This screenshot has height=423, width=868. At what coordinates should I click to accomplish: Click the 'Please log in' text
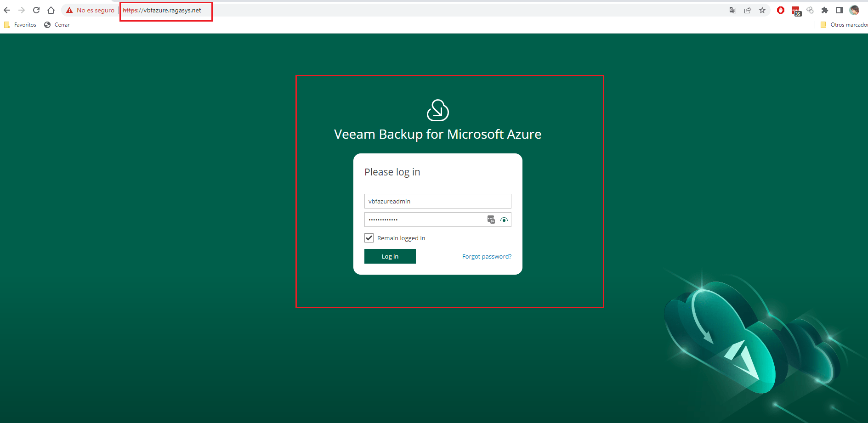pyautogui.click(x=392, y=172)
